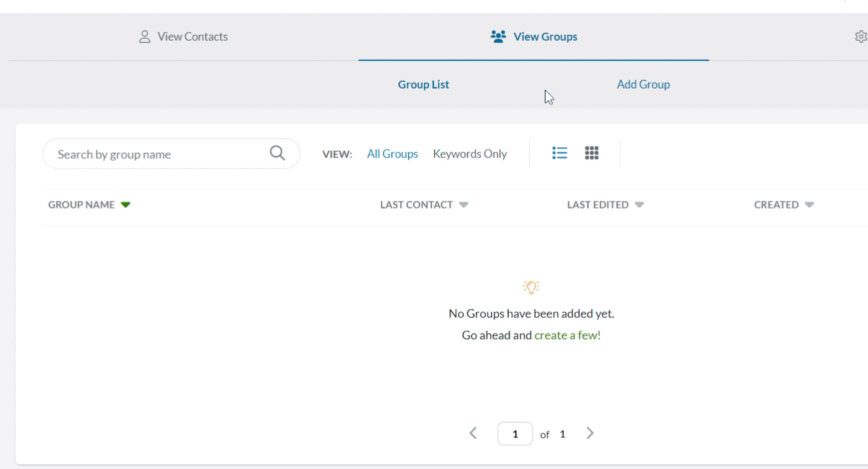Click the lightbulb tip icon
The width and height of the screenshot is (868, 469).
click(x=531, y=287)
